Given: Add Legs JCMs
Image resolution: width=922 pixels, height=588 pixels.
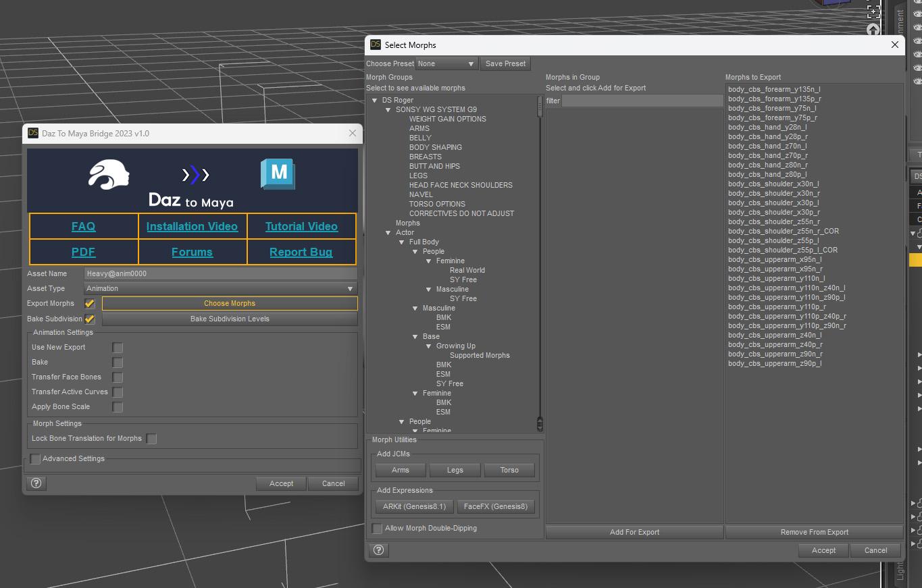Looking at the screenshot, I should (455, 470).
